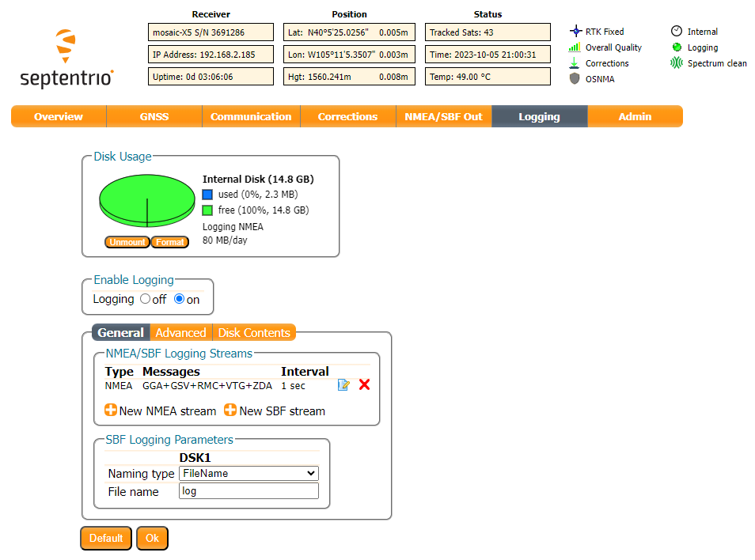This screenshot has height=560, width=755.
Task: Click the IP Address 192.168.2.185 field
Action: coord(211,55)
